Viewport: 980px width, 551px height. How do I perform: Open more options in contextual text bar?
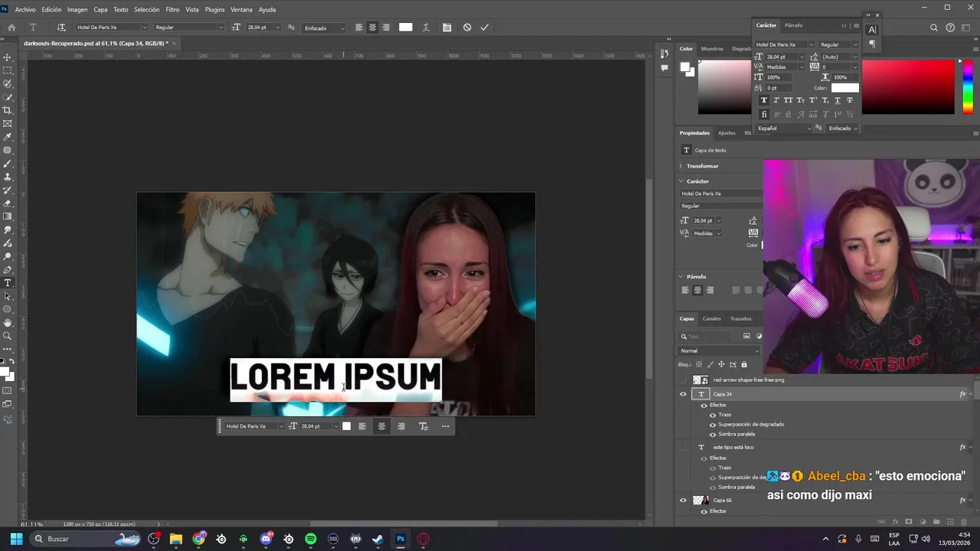point(446,426)
